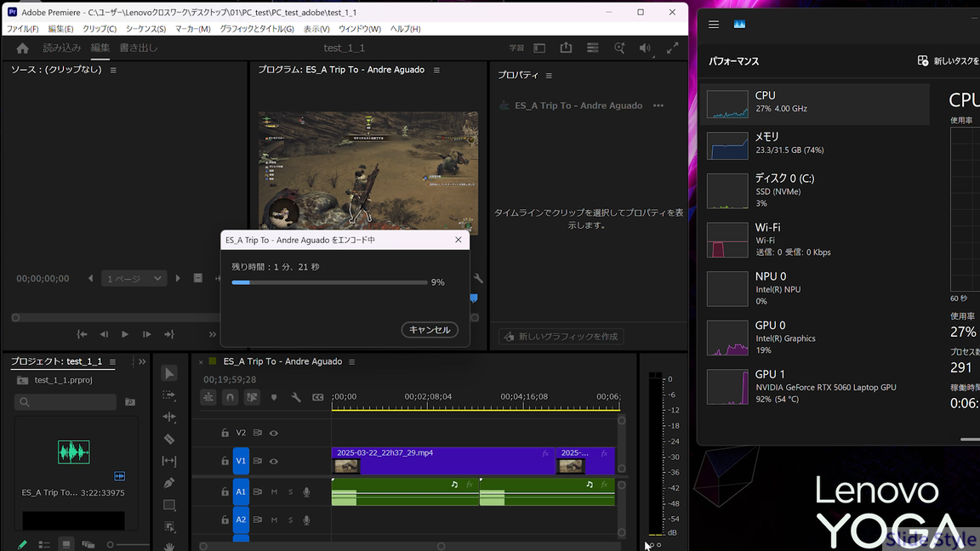980x551 pixels.
Task: Mute the A1 audio track
Action: 274,491
